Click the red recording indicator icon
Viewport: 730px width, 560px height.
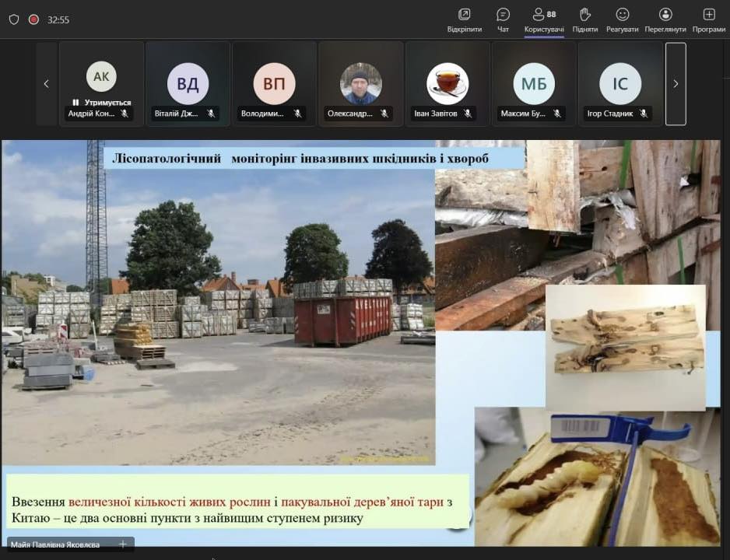click(33, 19)
